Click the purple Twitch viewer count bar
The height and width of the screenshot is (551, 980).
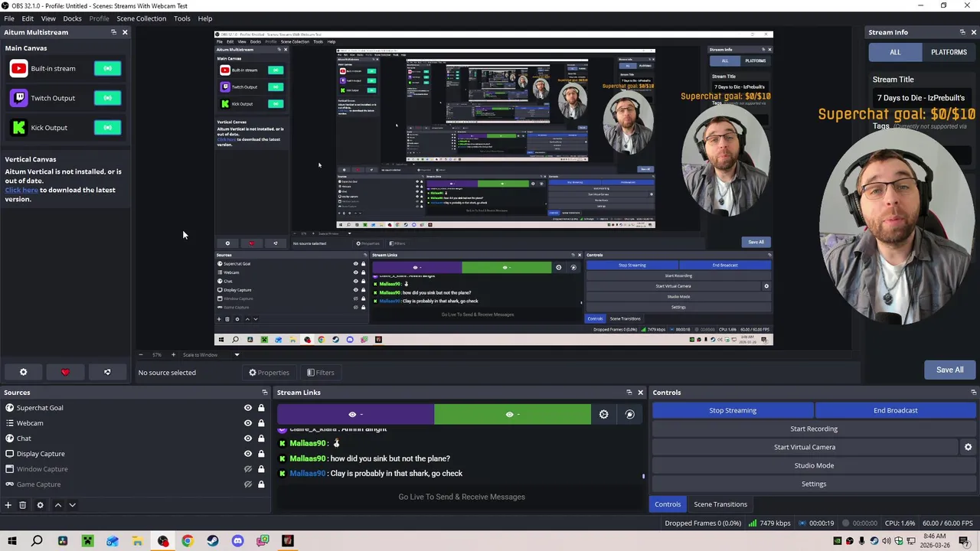click(355, 415)
